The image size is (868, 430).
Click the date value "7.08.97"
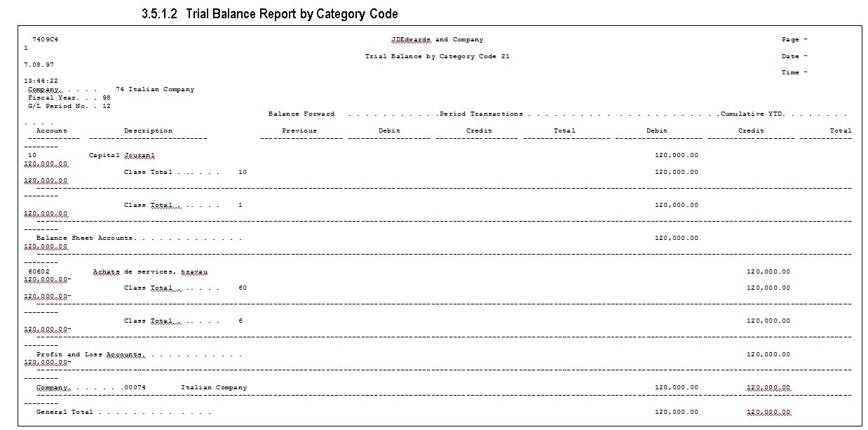39,65
